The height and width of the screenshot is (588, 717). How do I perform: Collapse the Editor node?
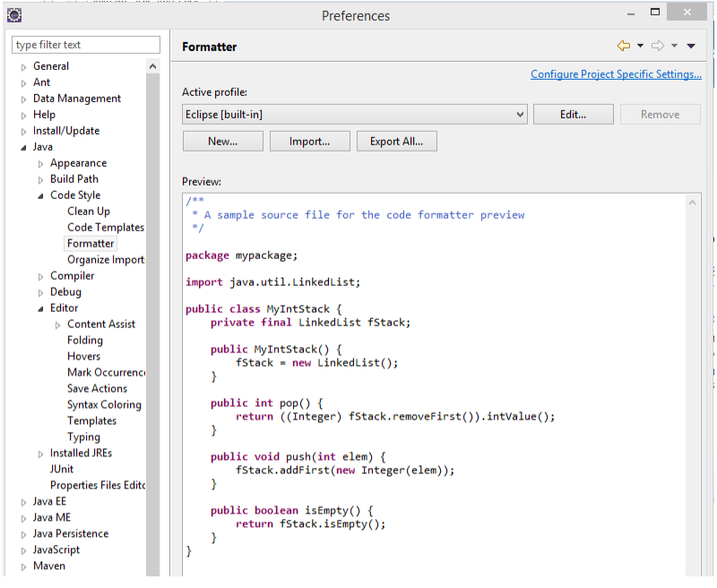(40, 309)
